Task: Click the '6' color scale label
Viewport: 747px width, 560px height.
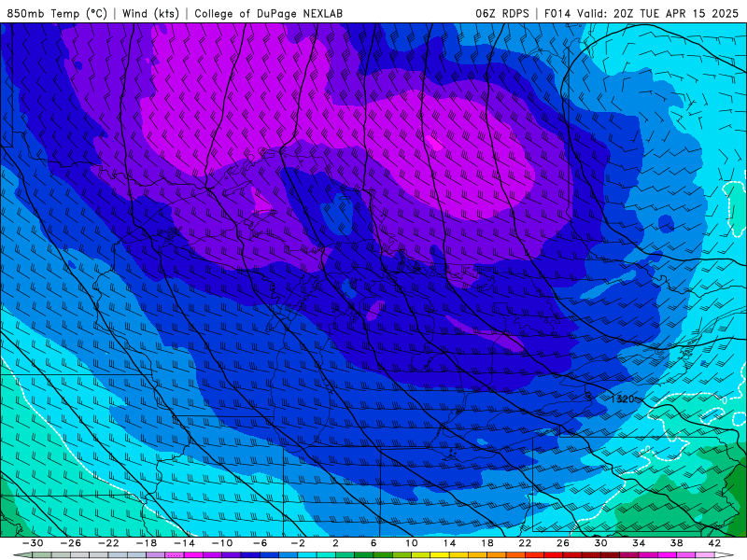Action: pyautogui.click(x=373, y=543)
